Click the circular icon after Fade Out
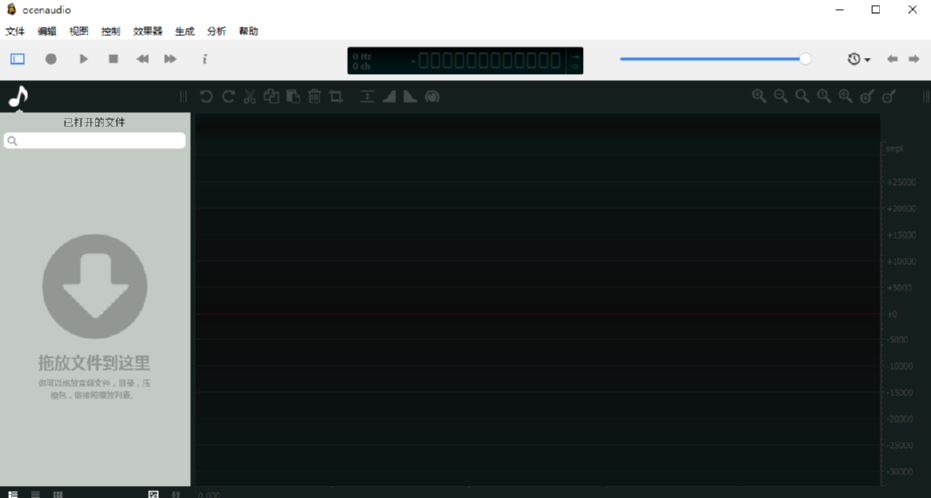Screen dimensions: 931x498 point(432,97)
